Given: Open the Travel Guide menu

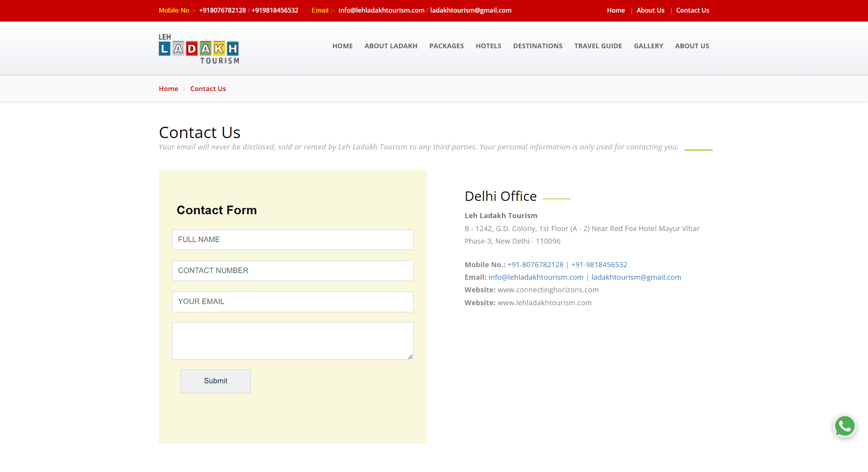Looking at the screenshot, I should coord(598,46).
